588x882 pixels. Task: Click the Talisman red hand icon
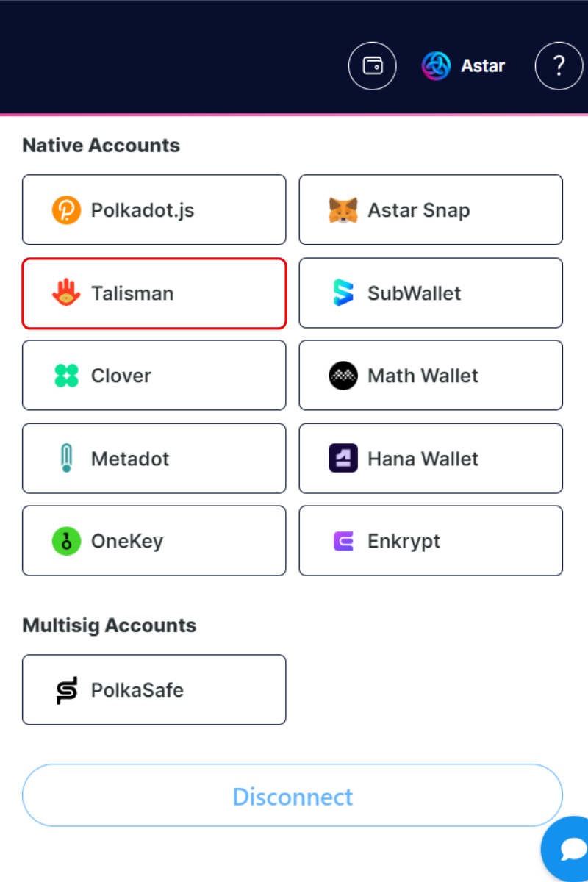click(x=66, y=293)
